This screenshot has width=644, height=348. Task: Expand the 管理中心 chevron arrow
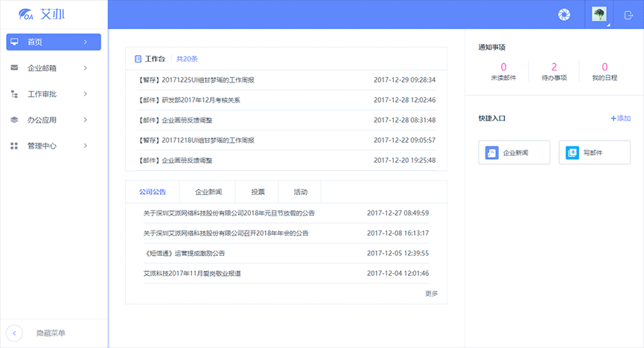point(86,146)
